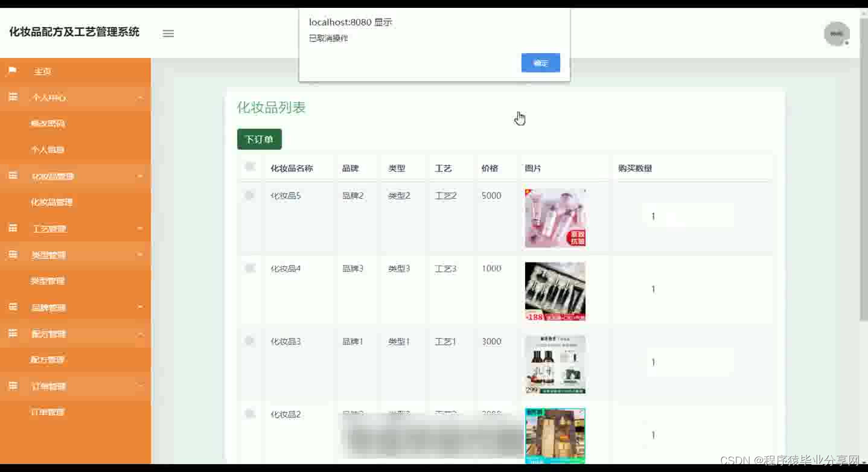The height and width of the screenshot is (472, 868).
Task: Open the user avatar in top-right header
Action: tap(837, 34)
